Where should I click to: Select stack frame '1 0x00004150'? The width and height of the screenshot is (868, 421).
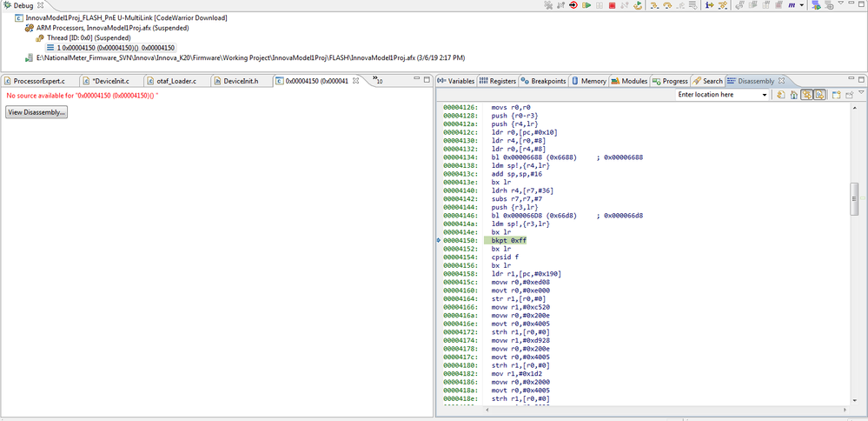(x=111, y=48)
